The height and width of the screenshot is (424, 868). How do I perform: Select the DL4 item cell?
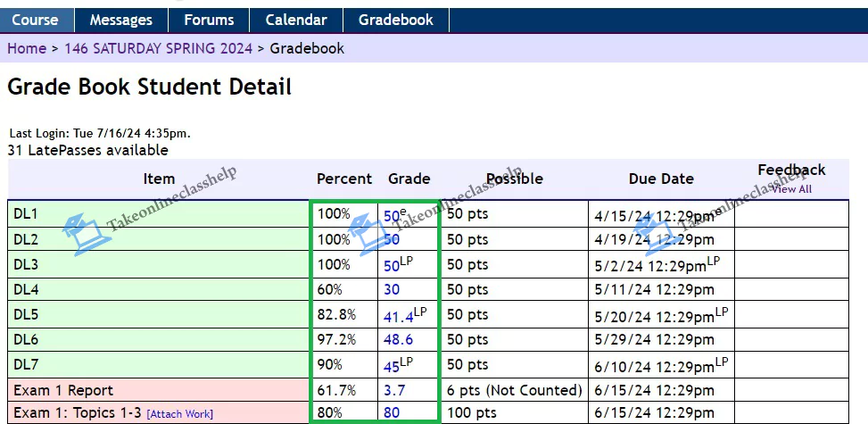click(x=158, y=289)
